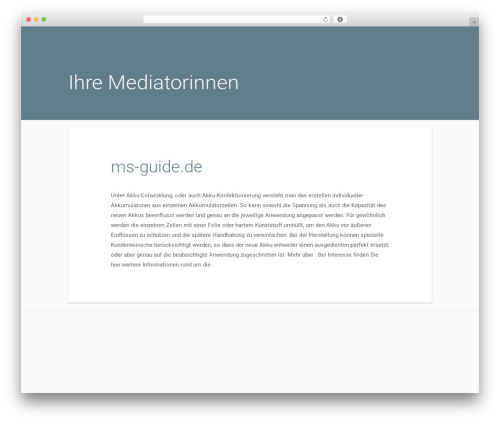Click the reload icon in address bar

point(325,20)
